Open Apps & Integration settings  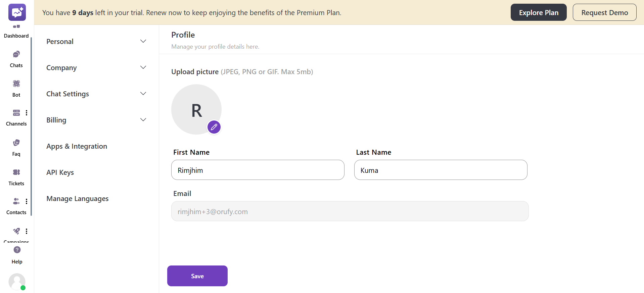pos(77,146)
